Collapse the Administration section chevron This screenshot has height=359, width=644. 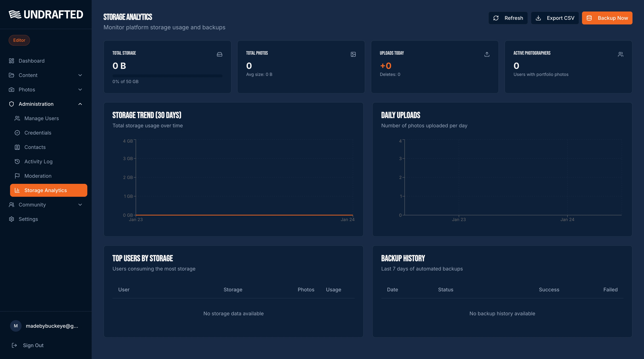pos(80,104)
